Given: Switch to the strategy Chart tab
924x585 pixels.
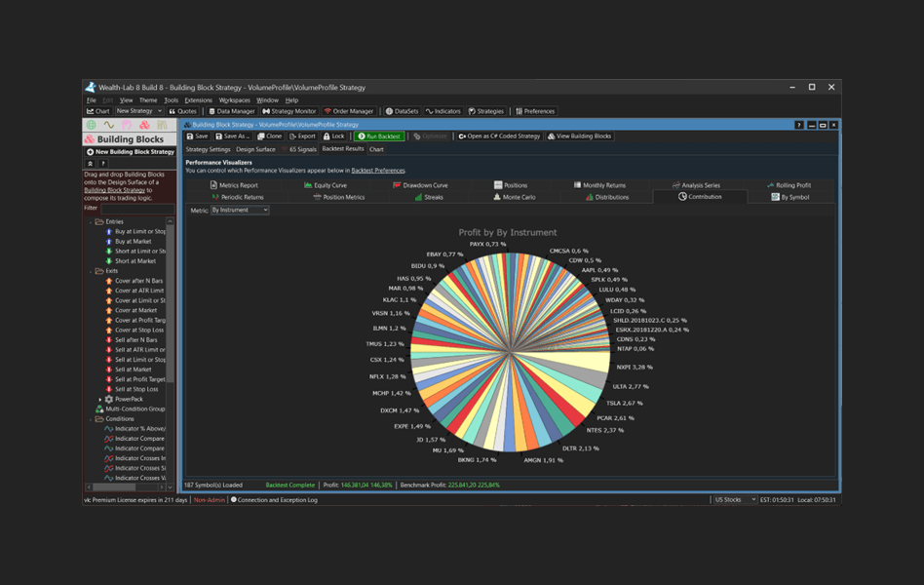Looking at the screenshot, I should tap(376, 150).
